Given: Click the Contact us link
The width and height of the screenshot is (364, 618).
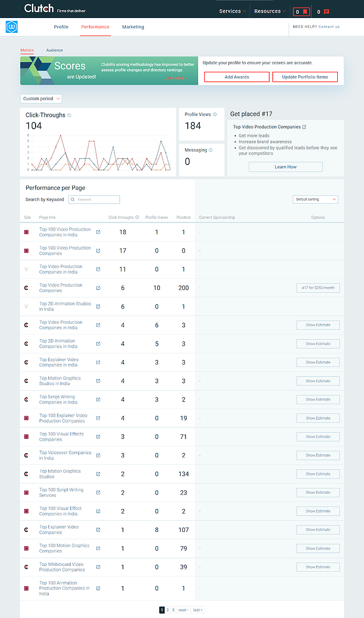Looking at the screenshot, I should point(329,27).
